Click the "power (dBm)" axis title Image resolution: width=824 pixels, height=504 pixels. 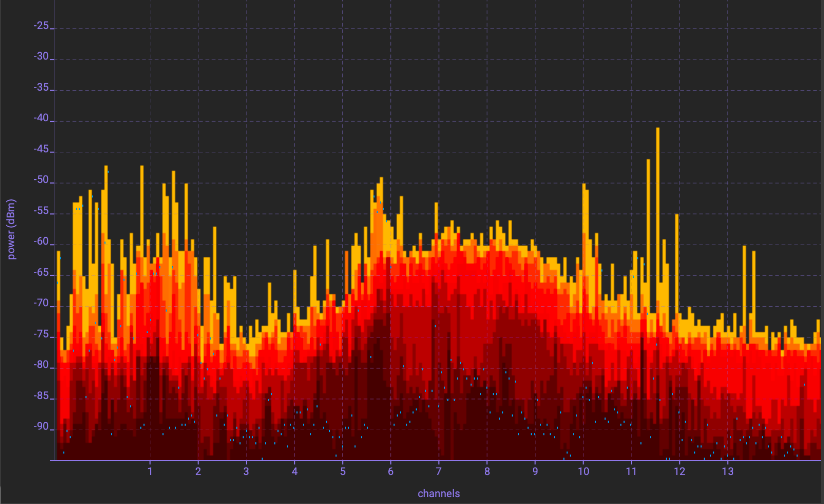pyautogui.click(x=11, y=229)
